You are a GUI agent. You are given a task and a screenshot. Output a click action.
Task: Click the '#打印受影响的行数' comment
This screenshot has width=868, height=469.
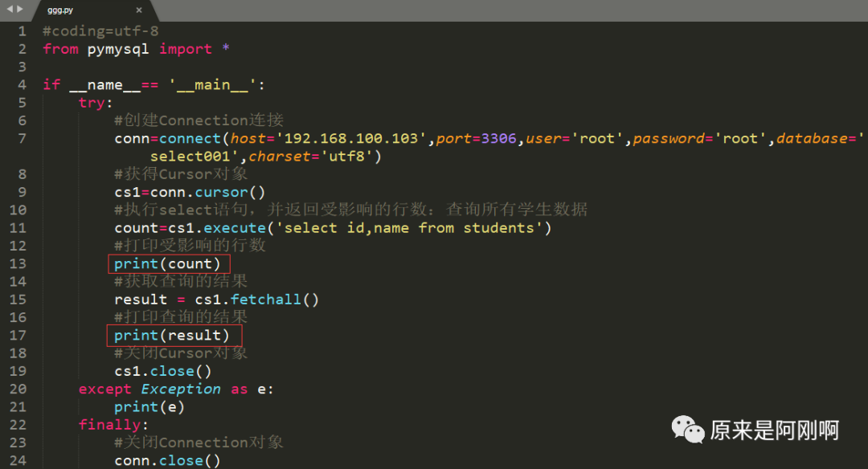click(x=190, y=246)
